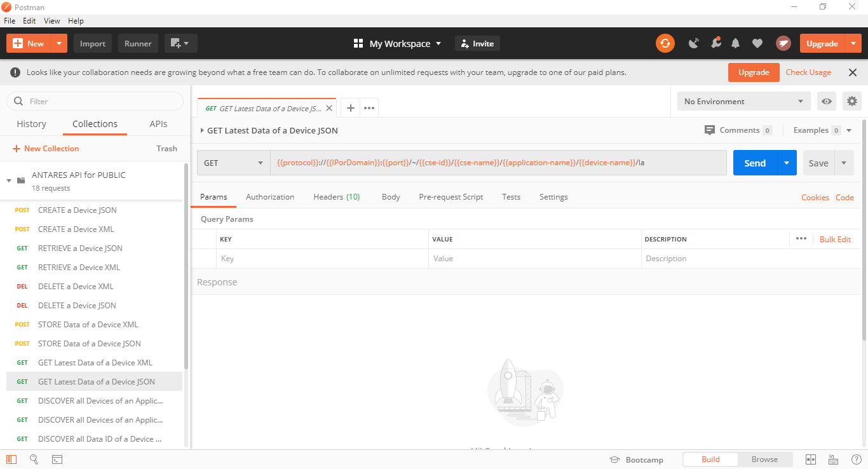Open the notifications bell icon

pos(736,43)
